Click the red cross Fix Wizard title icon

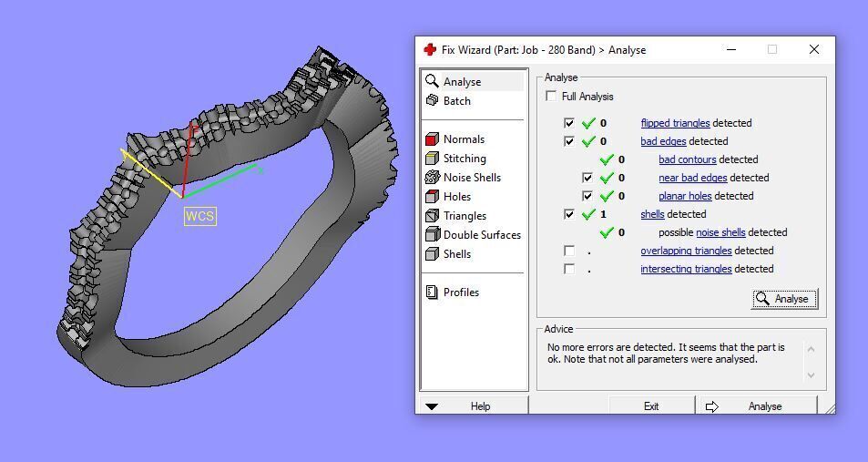(x=430, y=49)
